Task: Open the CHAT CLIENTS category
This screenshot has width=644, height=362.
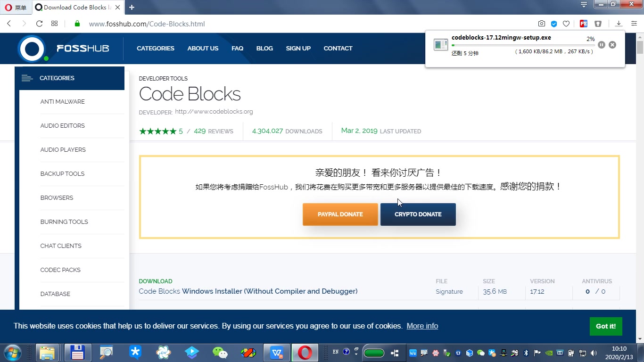Action: [x=61, y=246]
